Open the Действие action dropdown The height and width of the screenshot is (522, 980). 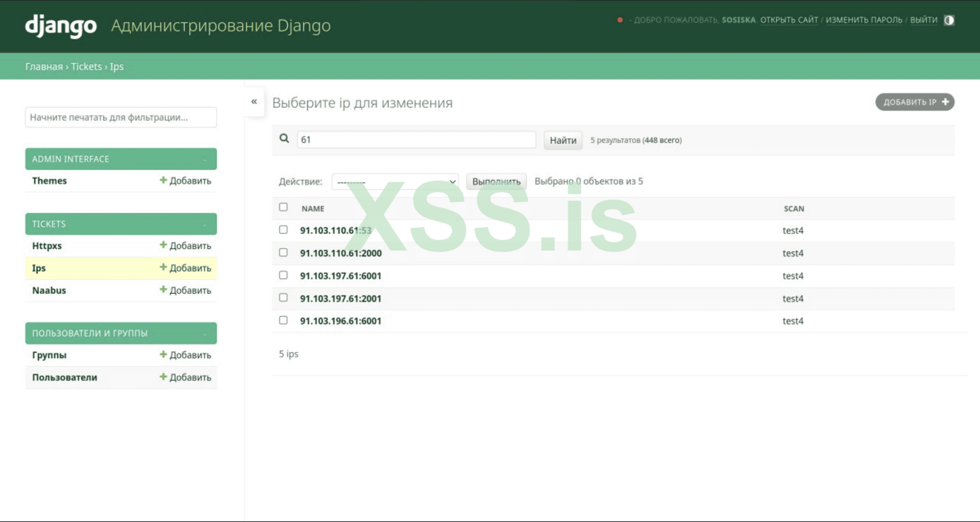coord(395,182)
